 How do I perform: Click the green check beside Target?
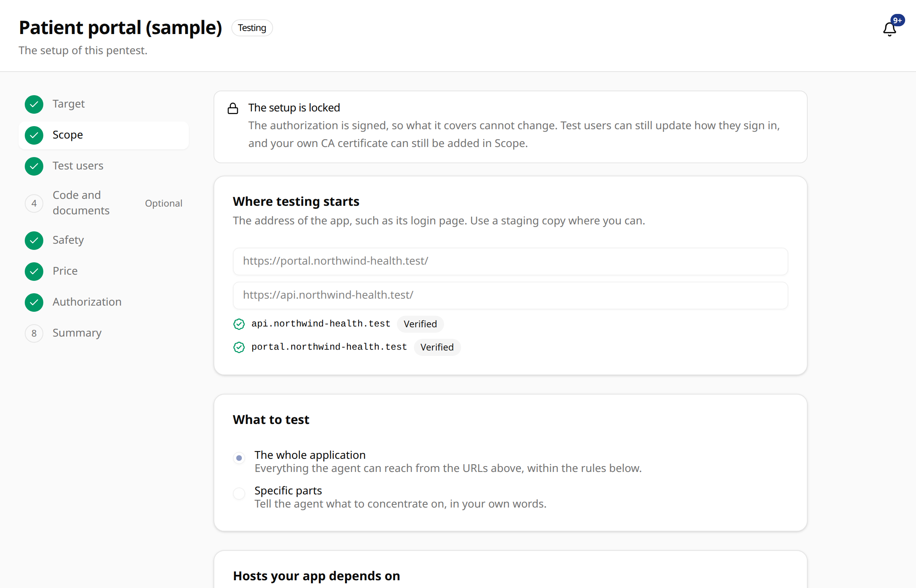pos(34,104)
